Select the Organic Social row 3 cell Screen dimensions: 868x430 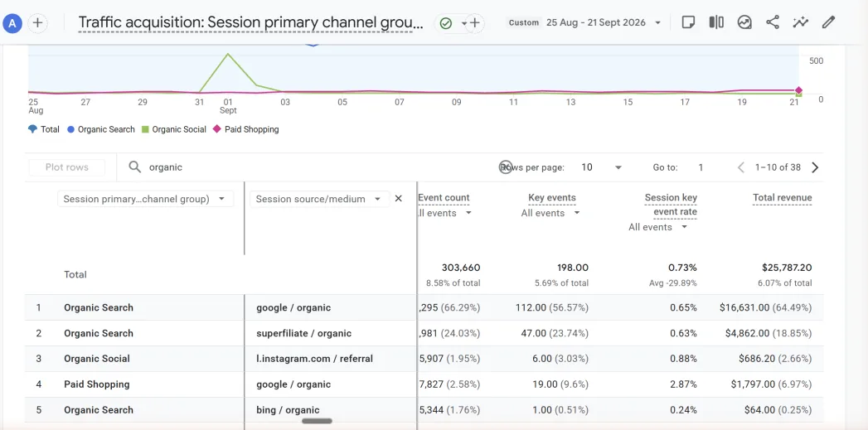tap(97, 359)
